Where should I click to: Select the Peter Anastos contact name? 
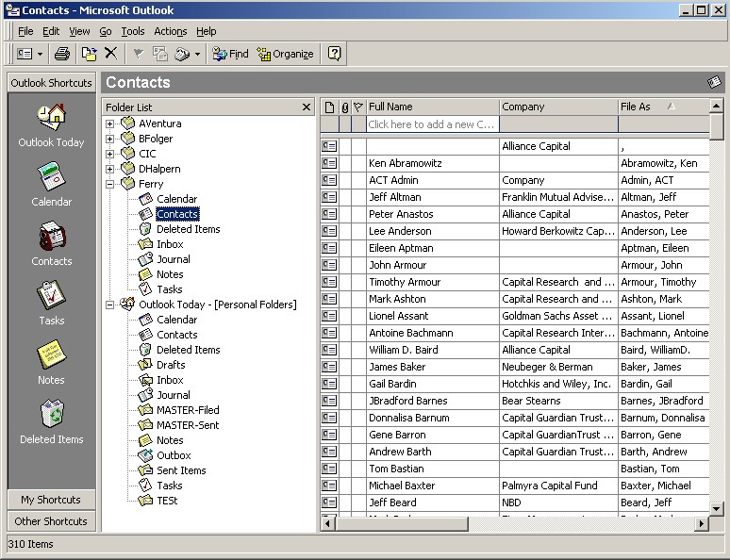click(x=401, y=214)
